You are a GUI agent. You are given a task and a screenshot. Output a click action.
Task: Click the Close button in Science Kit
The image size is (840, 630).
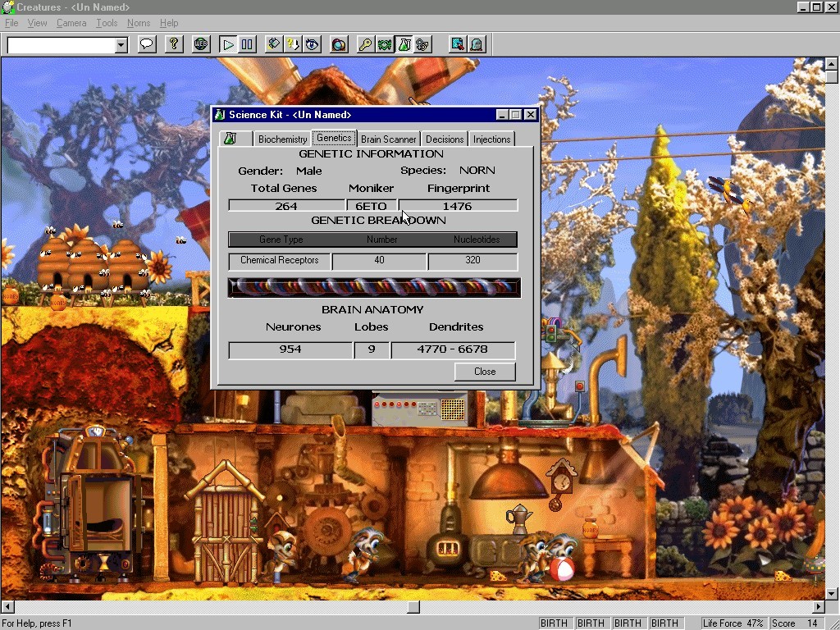coord(485,372)
